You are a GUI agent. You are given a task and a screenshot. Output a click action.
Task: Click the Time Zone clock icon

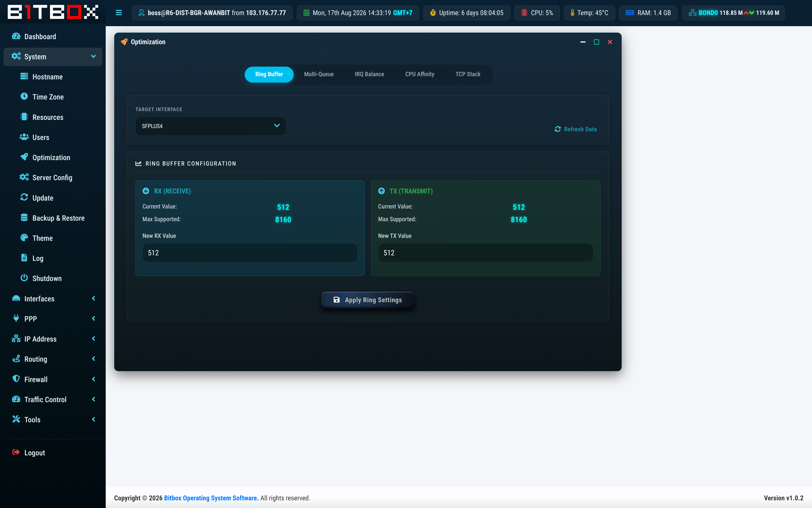click(24, 96)
